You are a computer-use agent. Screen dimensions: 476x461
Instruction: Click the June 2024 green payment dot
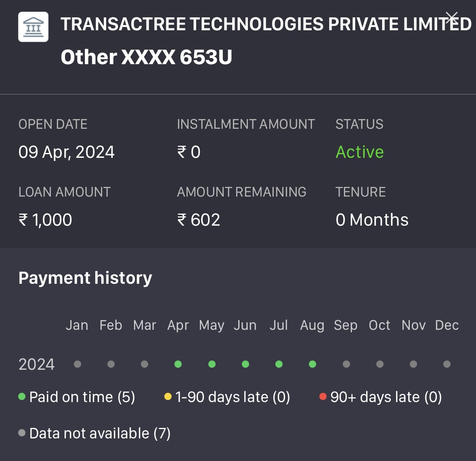click(x=245, y=364)
